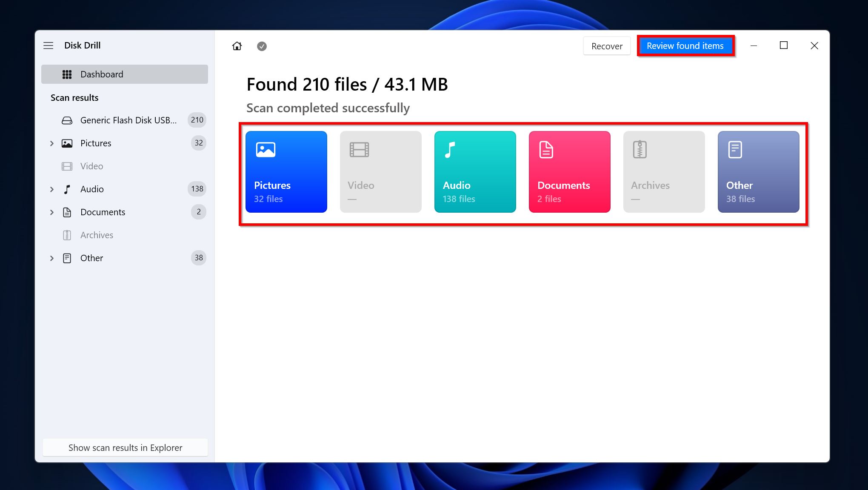Click the scan completion checkmark icon
The height and width of the screenshot is (490, 868).
point(262,46)
